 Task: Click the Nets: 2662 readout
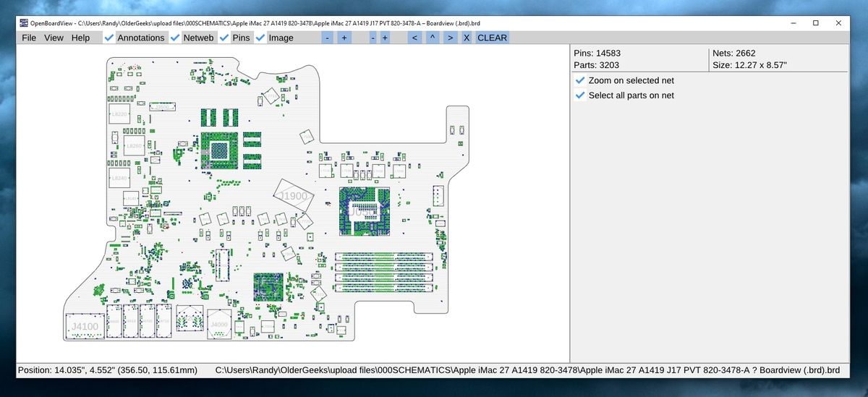pyautogui.click(x=734, y=53)
